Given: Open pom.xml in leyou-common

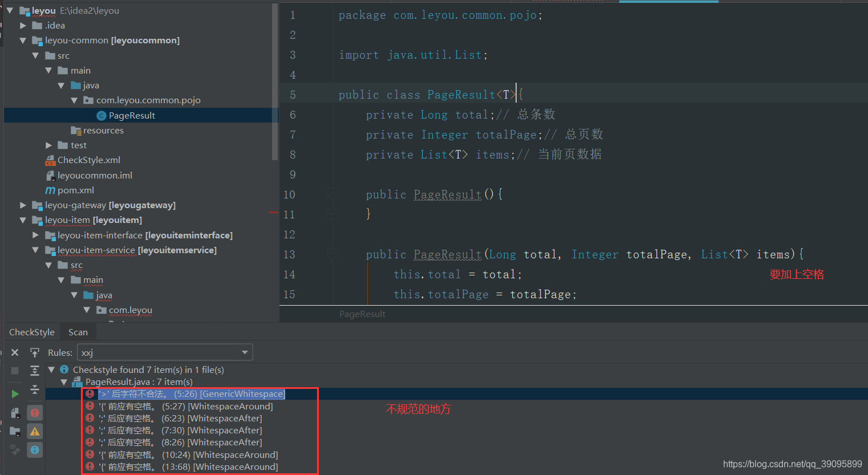Looking at the screenshot, I should (x=76, y=190).
